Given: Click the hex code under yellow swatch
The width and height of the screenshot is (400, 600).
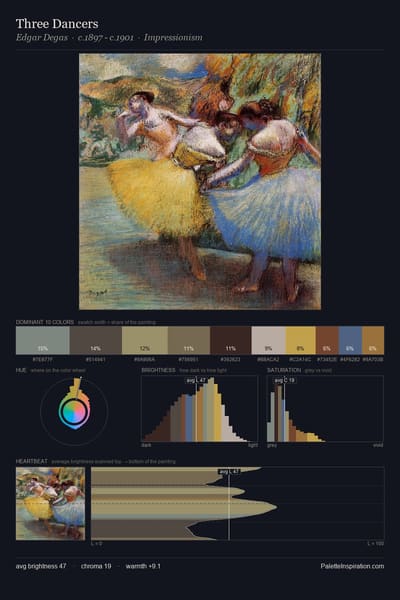Looking at the screenshot, I should pyautogui.click(x=300, y=360).
